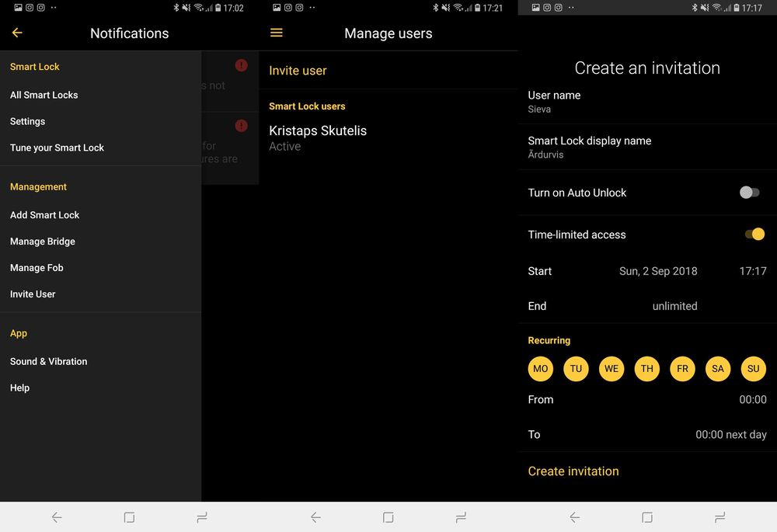Tap Android back button below Manage users screen
777x532 pixels.
(315, 518)
